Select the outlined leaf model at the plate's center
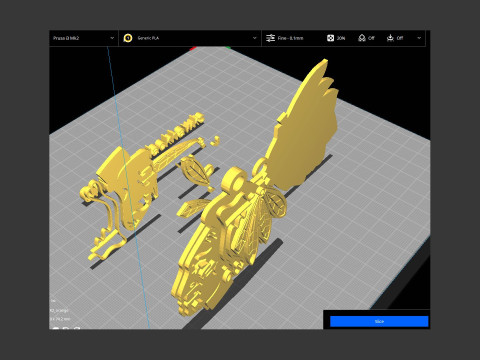480x360 pixels. tap(196, 173)
